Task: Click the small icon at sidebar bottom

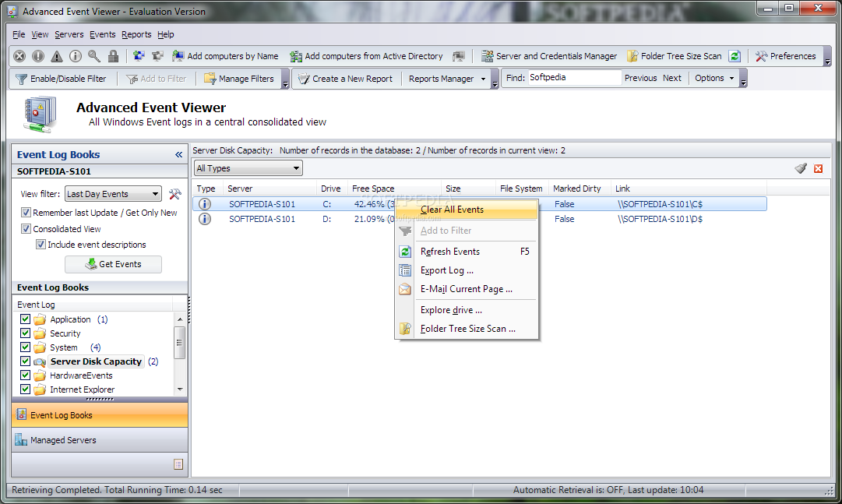Action: point(179,464)
